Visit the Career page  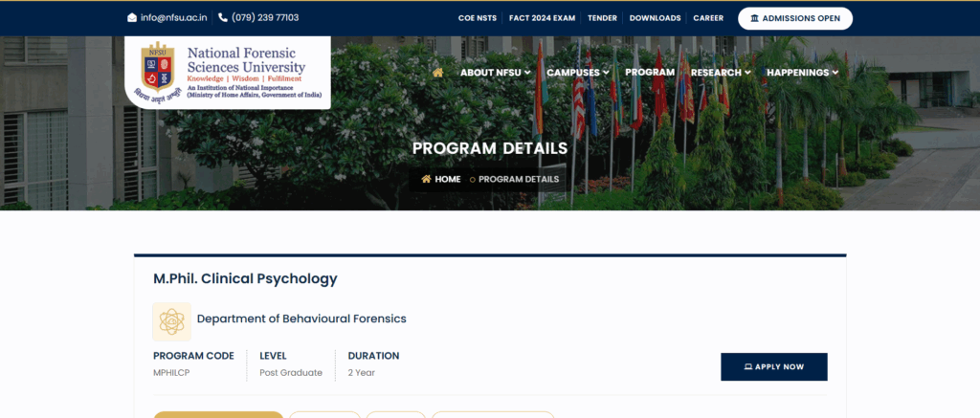coord(708,18)
